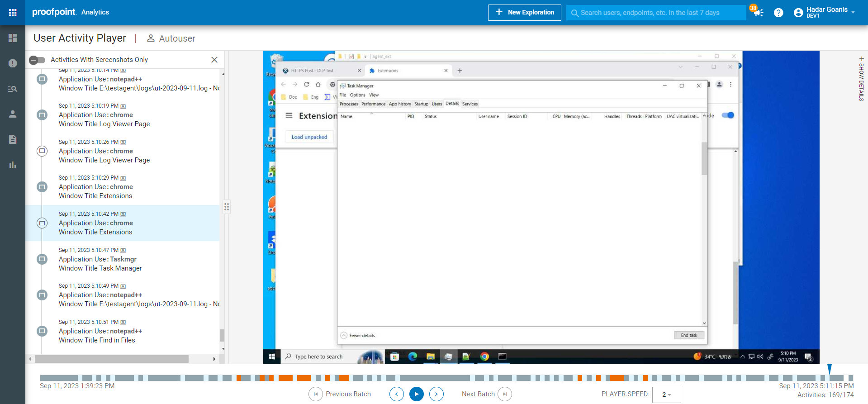
Task: Click the Chrome reload icon in screenshot
Action: coord(306,85)
